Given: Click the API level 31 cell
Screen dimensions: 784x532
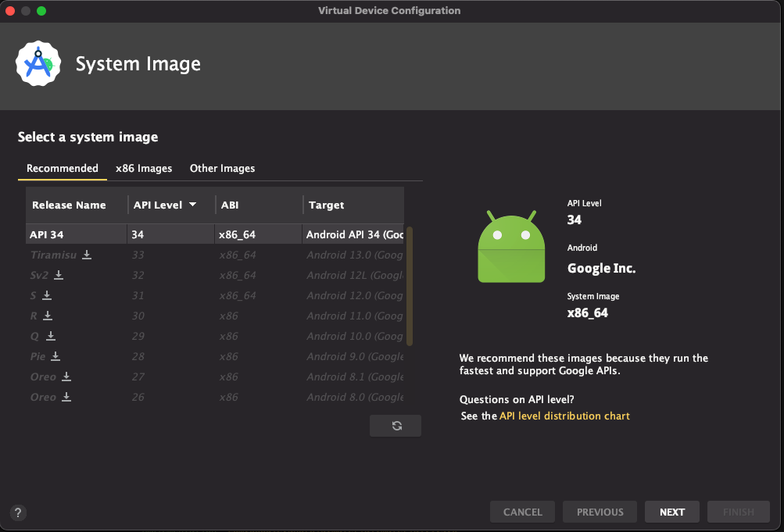Looking at the screenshot, I should coord(138,295).
